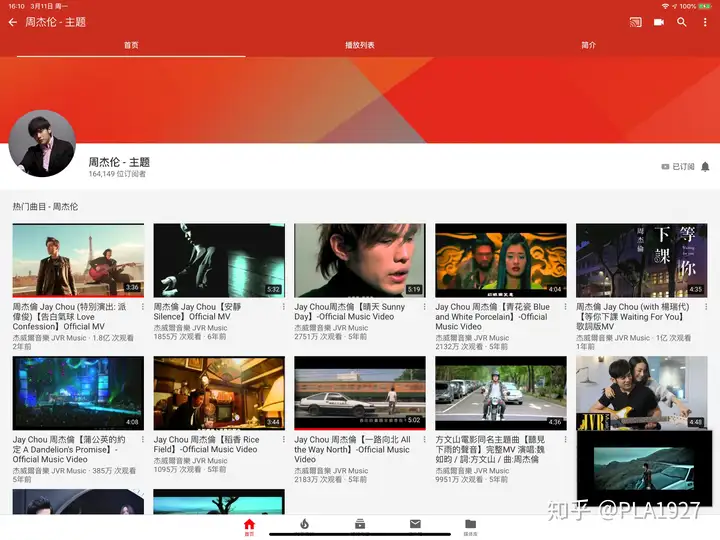This screenshot has width=720, height=540.
Task: Open options for Love Confession video
Action: 143,306
